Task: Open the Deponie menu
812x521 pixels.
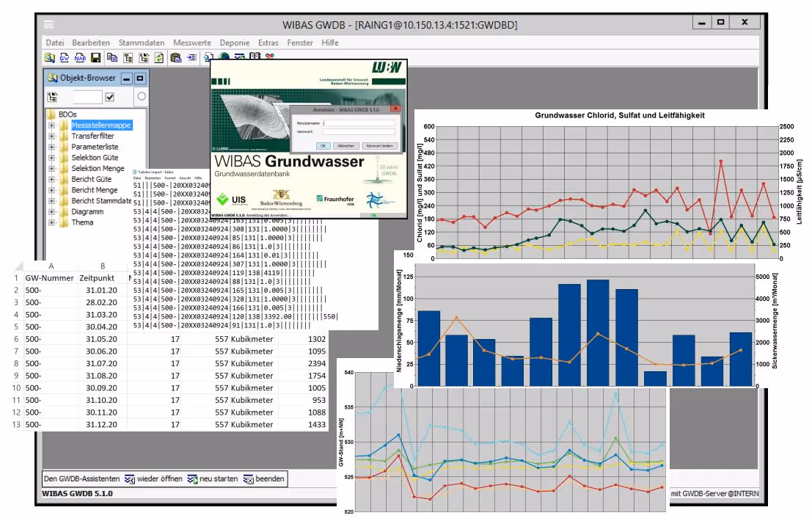Action: (235, 43)
